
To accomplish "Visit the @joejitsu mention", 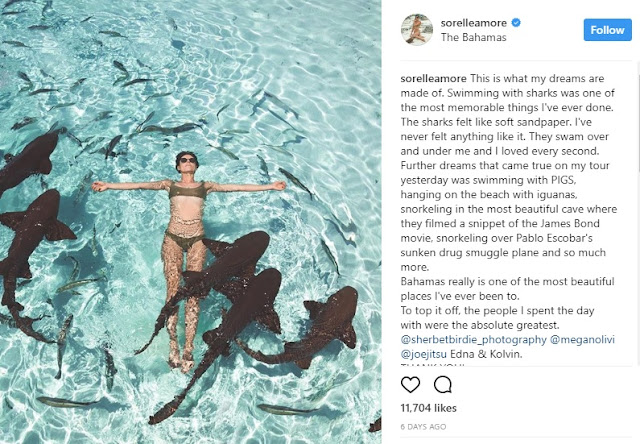I will pyautogui.click(x=424, y=354).
